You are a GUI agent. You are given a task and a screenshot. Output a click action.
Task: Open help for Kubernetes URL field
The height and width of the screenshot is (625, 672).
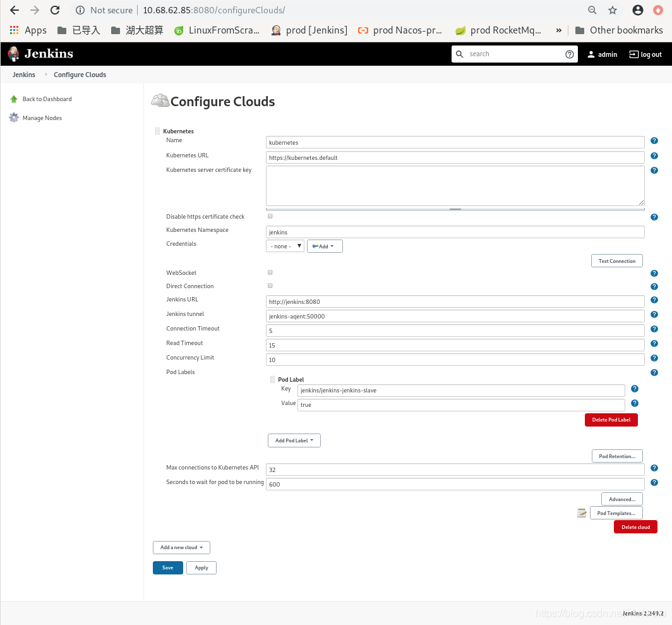(x=654, y=155)
